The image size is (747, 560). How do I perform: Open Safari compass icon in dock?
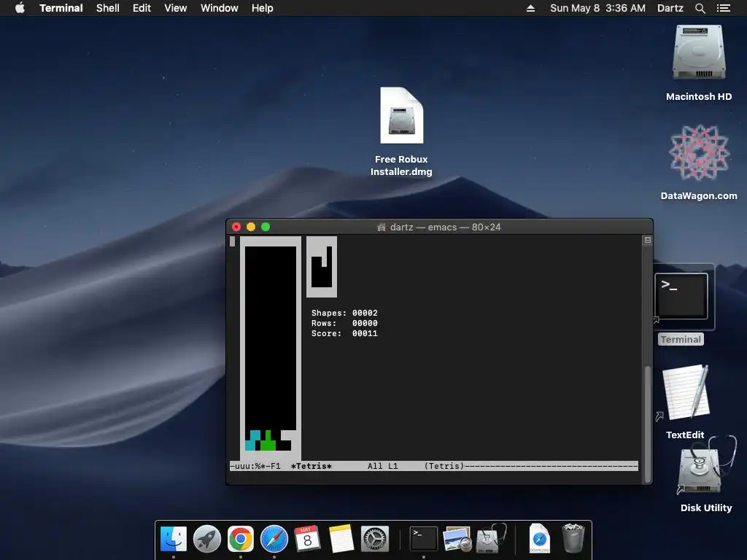click(x=274, y=539)
